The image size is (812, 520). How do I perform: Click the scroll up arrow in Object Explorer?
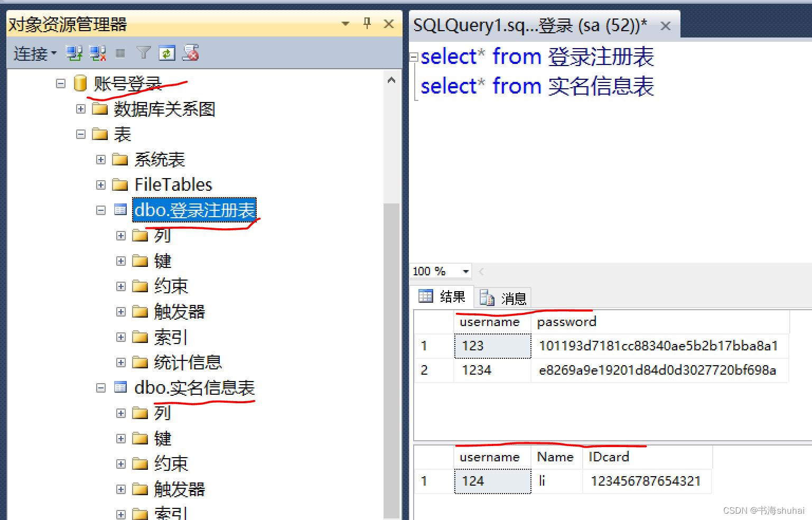(391, 81)
